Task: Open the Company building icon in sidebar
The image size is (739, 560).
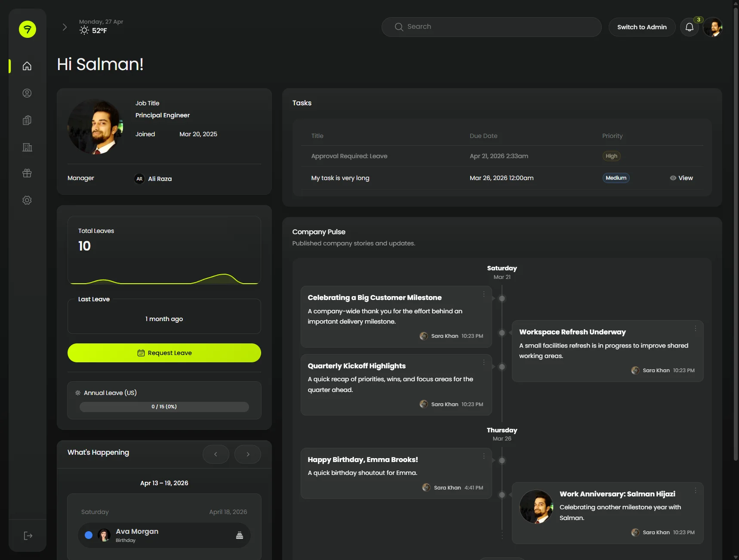Action: click(27, 147)
